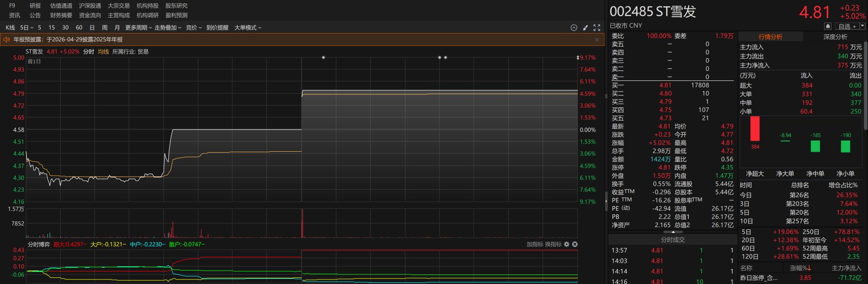Click the price alert bell icon
This screenshot has height=284, width=868.
828,27
